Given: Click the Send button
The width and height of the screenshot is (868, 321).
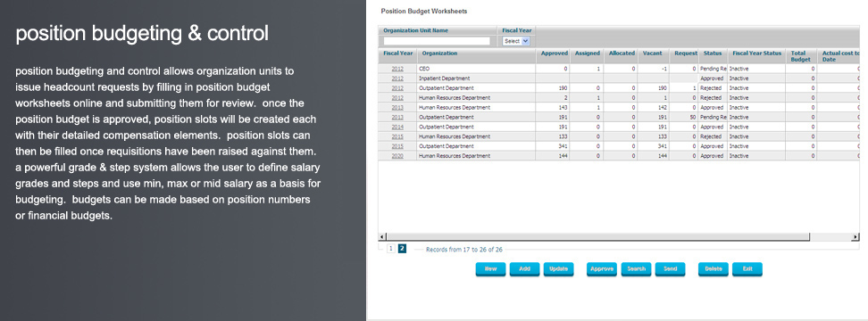Looking at the screenshot, I should point(670,269).
